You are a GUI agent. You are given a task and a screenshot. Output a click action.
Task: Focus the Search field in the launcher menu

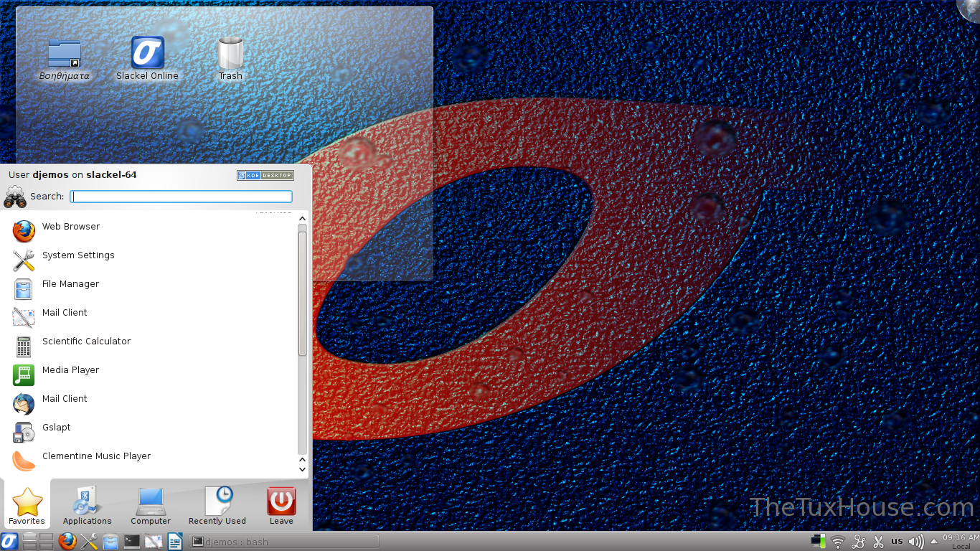[x=181, y=197]
